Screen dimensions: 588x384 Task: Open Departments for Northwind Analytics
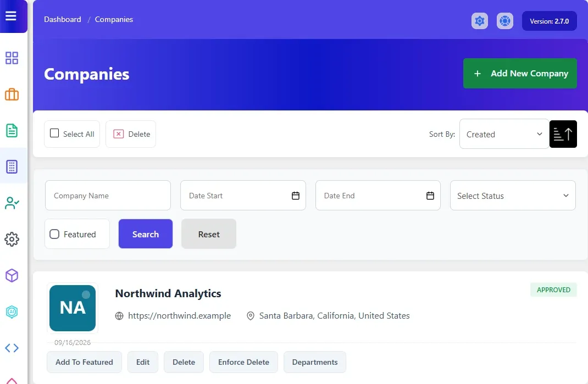pyautogui.click(x=315, y=362)
